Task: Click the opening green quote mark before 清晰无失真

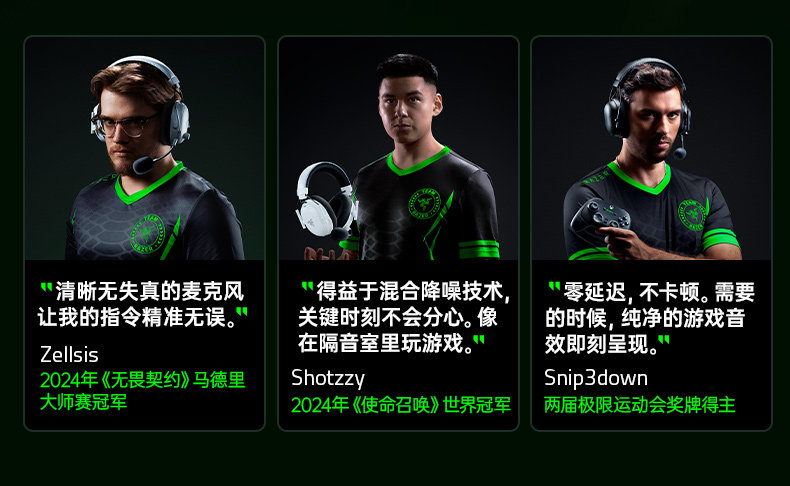Action: coord(46,289)
